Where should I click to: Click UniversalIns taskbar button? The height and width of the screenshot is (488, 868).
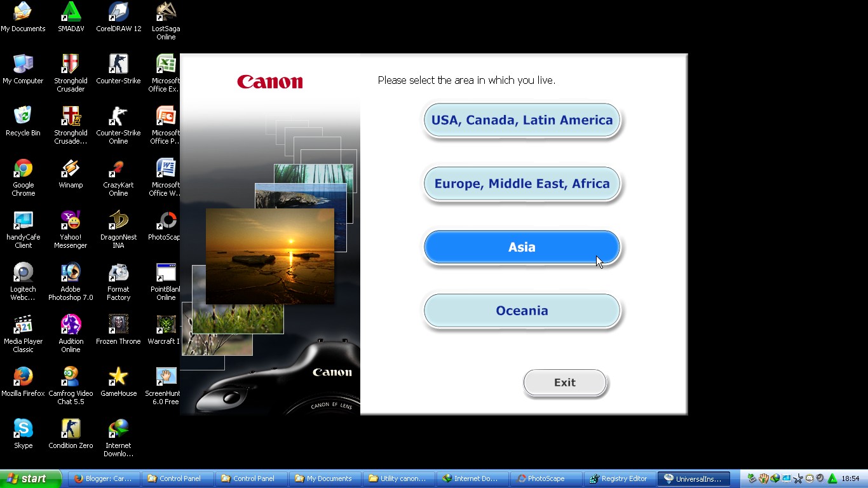pos(693,479)
